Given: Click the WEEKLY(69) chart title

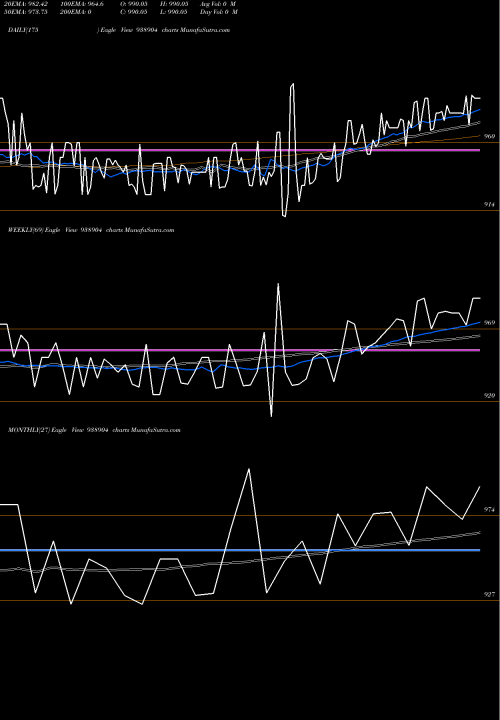Looking at the screenshot, I should click(91, 230).
